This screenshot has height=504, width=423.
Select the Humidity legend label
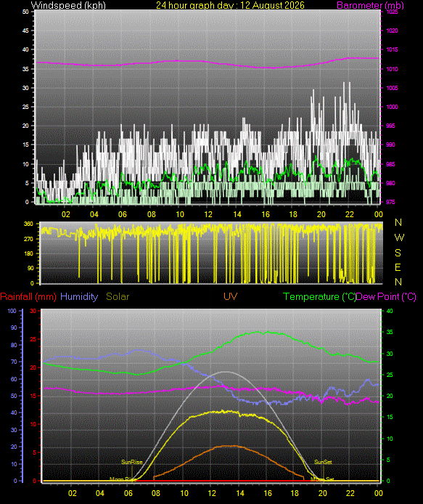79,296
